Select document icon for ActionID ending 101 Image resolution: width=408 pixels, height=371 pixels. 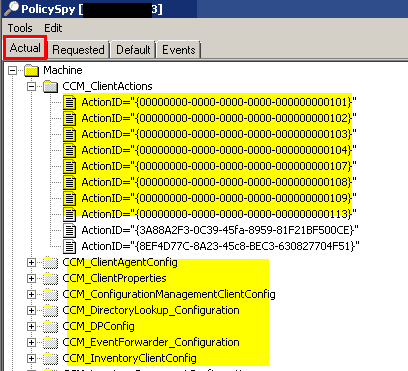[x=70, y=102]
